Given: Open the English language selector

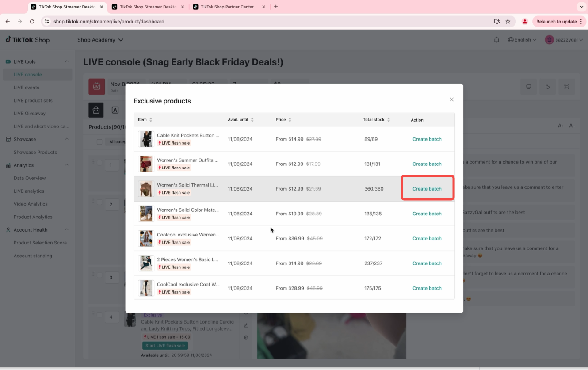Looking at the screenshot, I should tap(522, 40).
